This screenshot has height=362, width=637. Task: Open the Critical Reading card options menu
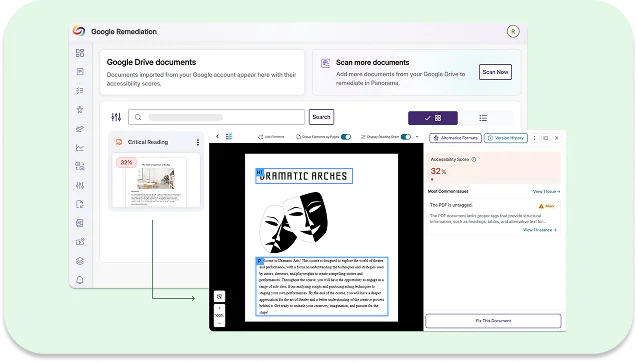pos(198,142)
